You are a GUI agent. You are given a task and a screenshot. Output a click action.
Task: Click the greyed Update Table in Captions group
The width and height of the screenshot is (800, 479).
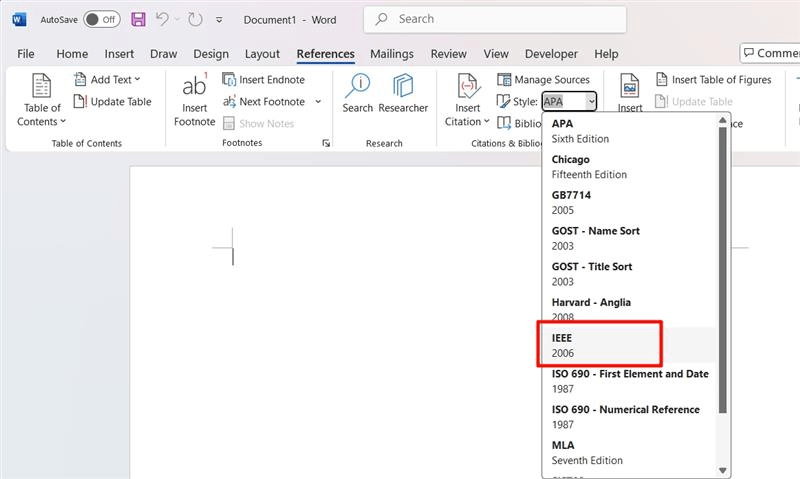point(694,102)
